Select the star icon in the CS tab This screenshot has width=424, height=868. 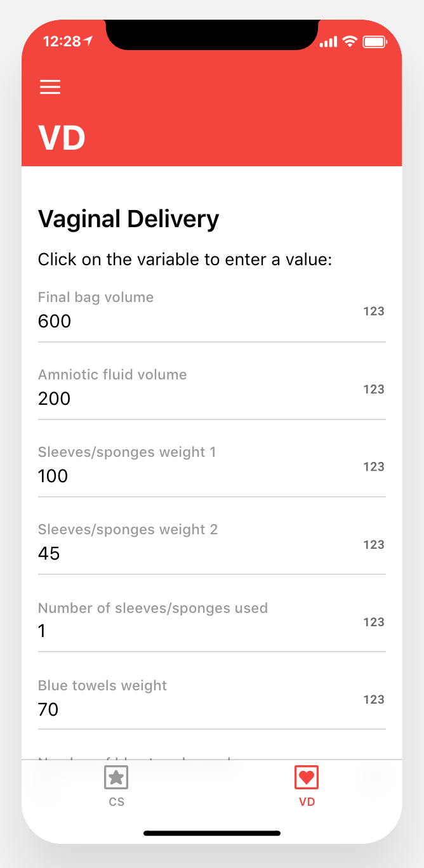pos(116,777)
